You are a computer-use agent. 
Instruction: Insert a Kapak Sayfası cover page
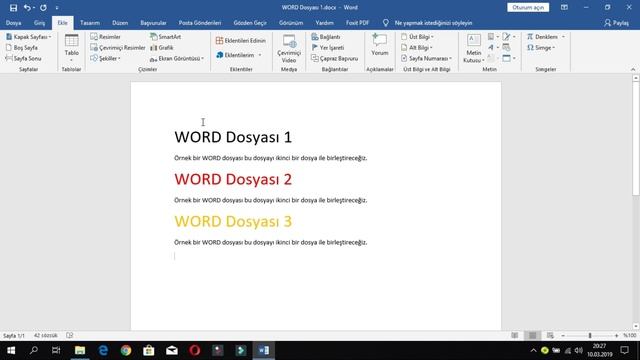(x=29, y=37)
